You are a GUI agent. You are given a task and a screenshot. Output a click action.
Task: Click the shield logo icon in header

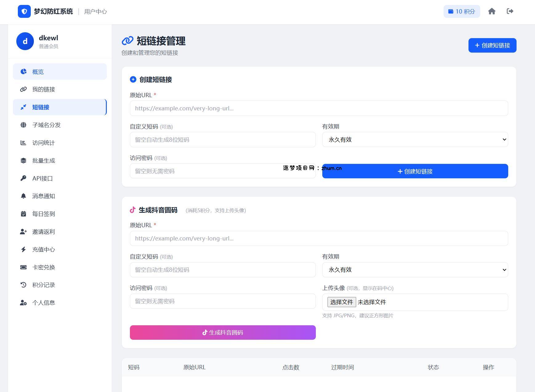point(24,11)
